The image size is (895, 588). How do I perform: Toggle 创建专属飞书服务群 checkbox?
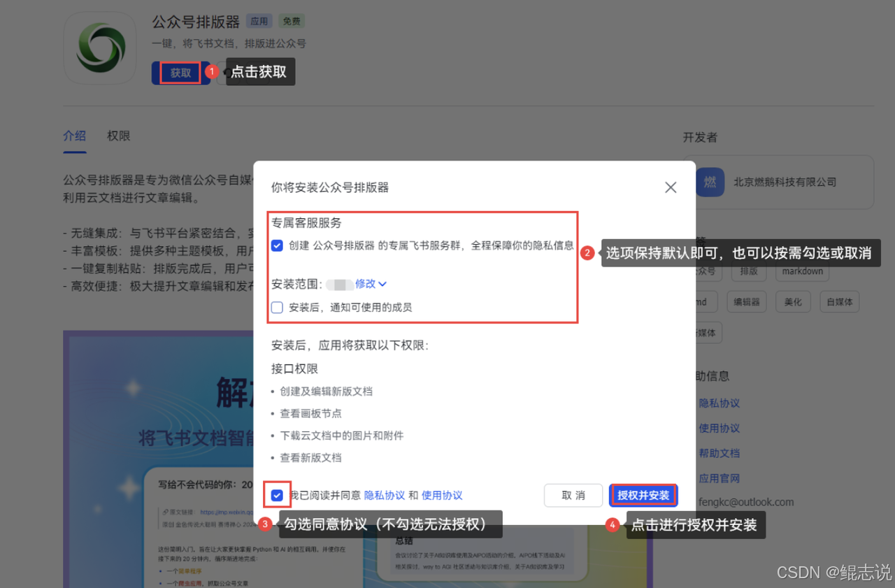click(x=277, y=245)
